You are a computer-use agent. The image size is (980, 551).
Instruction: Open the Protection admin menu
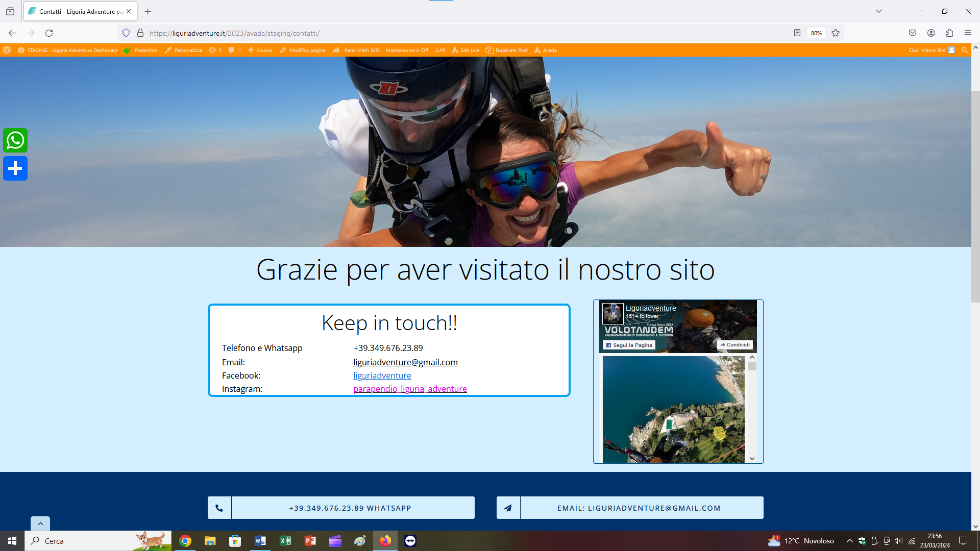click(x=141, y=50)
